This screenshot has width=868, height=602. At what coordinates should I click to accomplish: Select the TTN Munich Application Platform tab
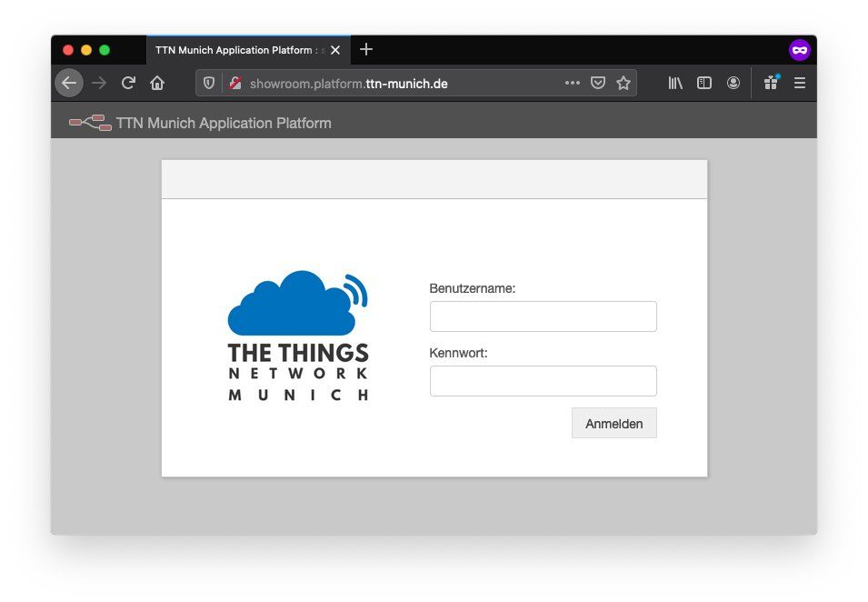pos(248,50)
